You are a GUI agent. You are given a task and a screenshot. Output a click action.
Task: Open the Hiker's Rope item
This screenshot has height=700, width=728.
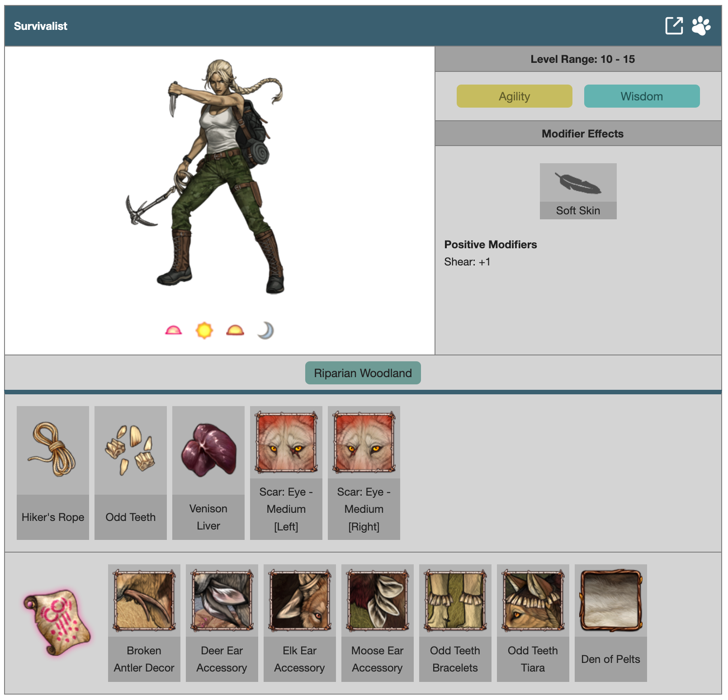click(x=53, y=473)
